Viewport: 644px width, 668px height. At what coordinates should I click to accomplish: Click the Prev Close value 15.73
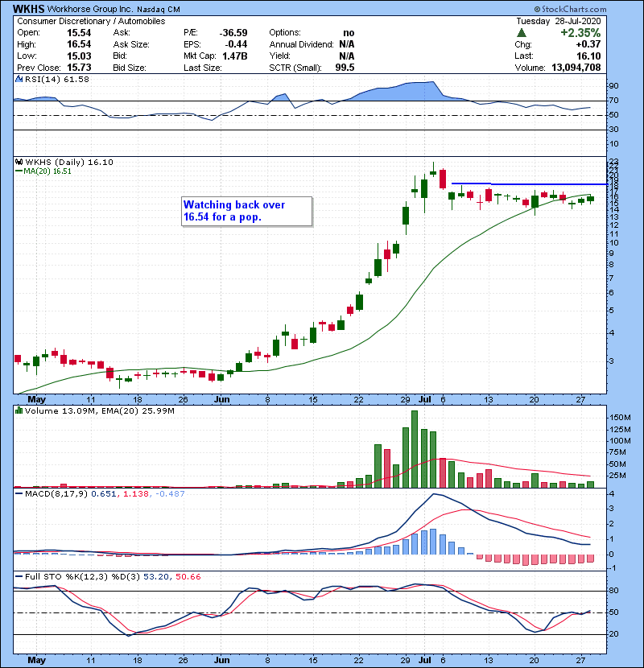[x=79, y=68]
